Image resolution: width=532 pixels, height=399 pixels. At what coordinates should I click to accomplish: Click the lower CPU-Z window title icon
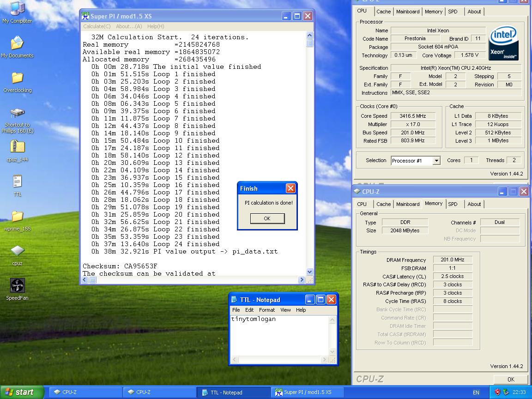357,191
